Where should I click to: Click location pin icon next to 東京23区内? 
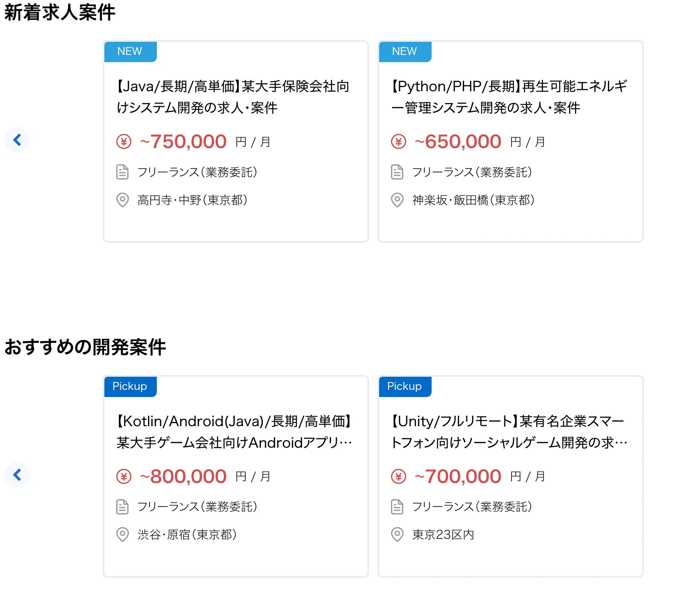(x=397, y=535)
